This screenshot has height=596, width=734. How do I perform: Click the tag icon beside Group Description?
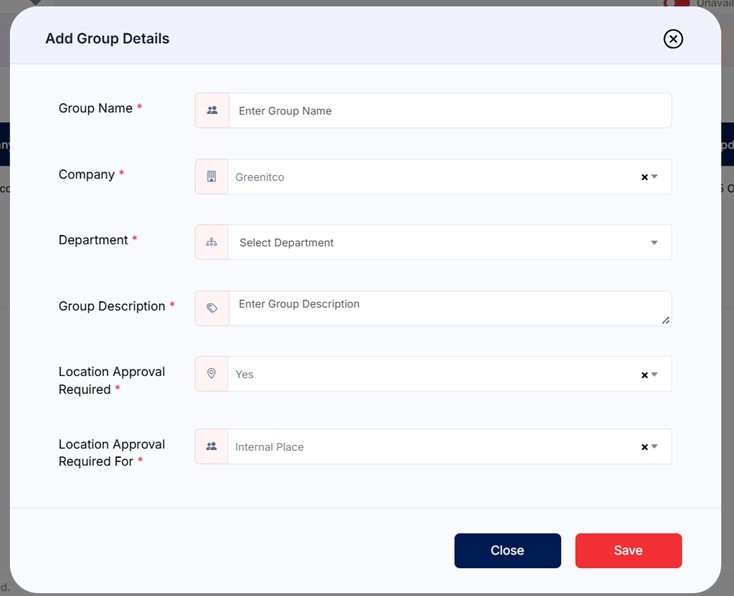click(212, 308)
